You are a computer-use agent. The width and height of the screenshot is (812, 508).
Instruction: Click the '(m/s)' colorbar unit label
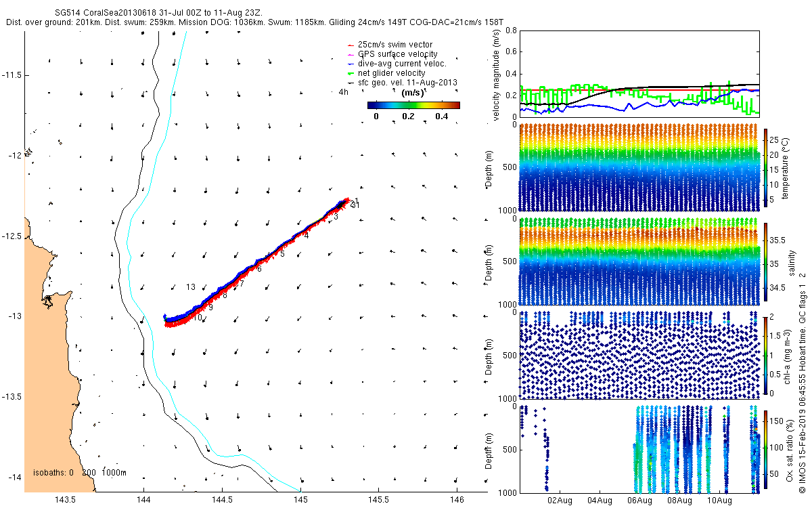[413, 93]
